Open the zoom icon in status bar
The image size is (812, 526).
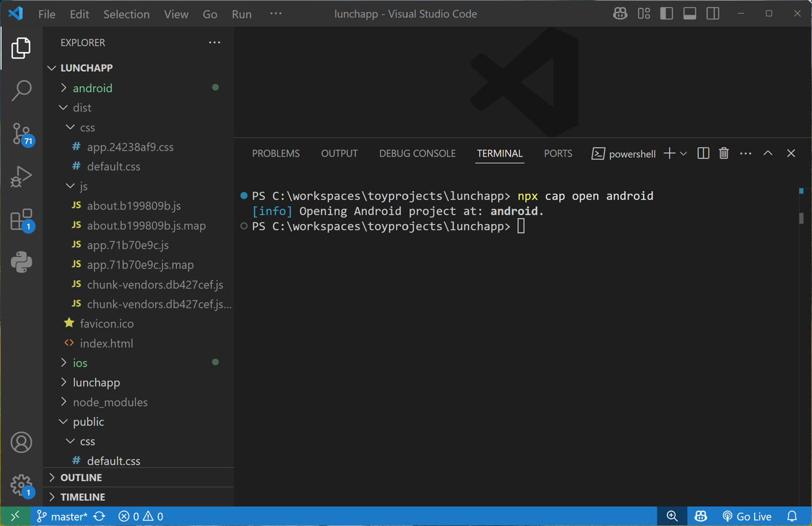pos(672,516)
